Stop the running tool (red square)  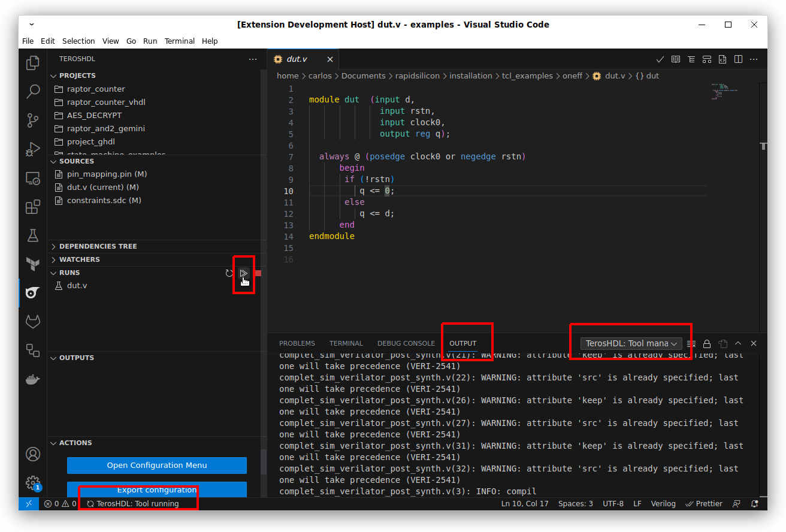pyautogui.click(x=258, y=273)
